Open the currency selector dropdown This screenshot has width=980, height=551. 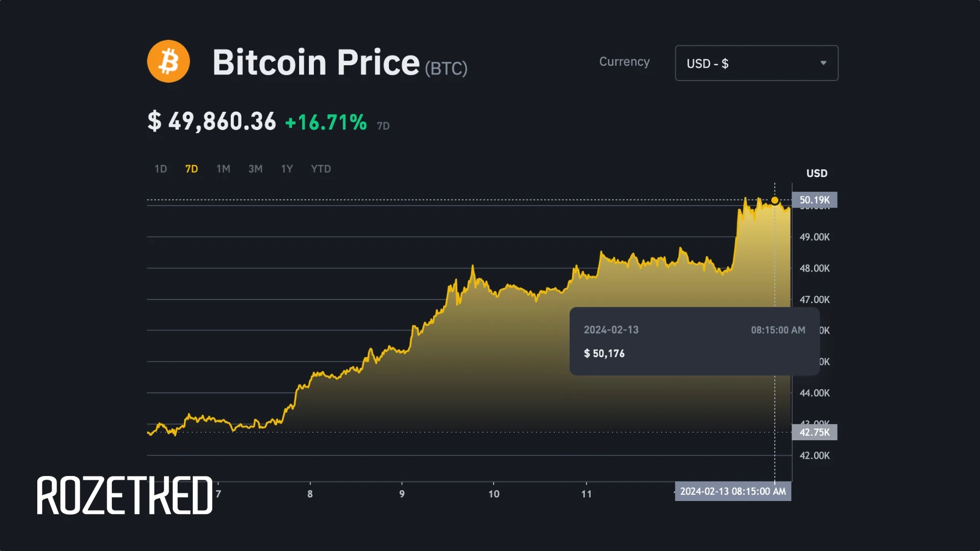click(x=756, y=63)
